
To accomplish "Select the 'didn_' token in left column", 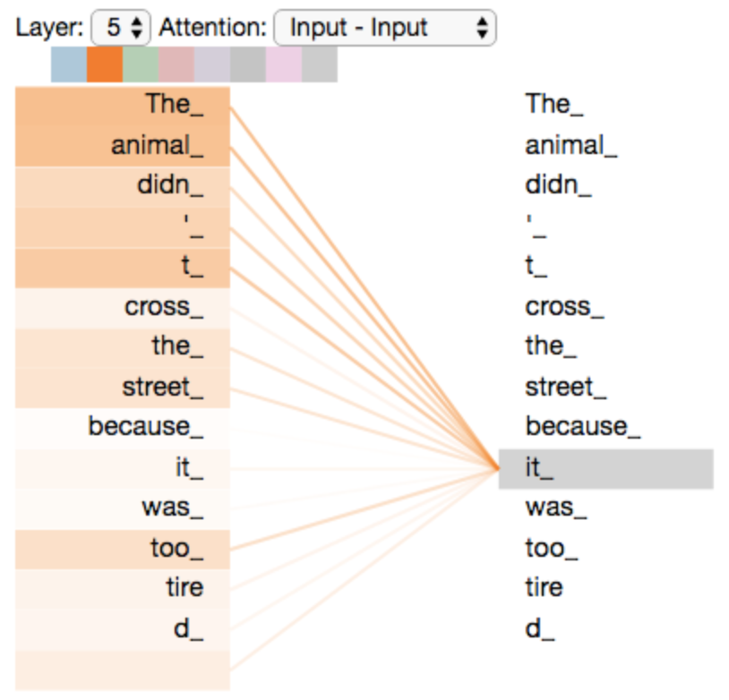I will point(123,186).
